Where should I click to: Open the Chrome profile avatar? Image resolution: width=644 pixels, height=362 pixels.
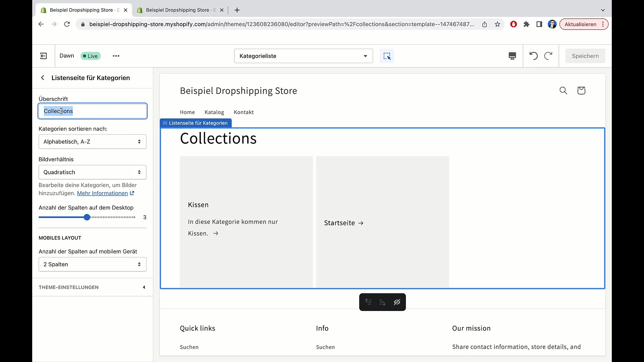click(x=552, y=24)
